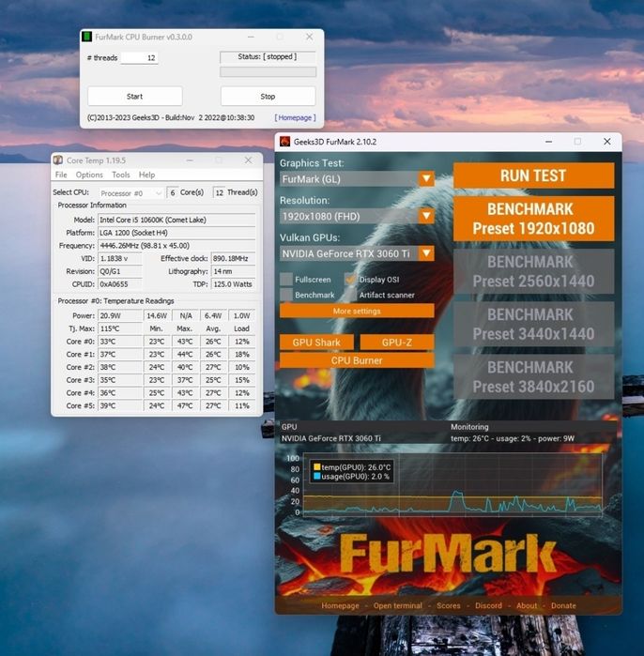Open More settings in FurMark
The width and height of the screenshot is (644, 656).
click(357, 311)
